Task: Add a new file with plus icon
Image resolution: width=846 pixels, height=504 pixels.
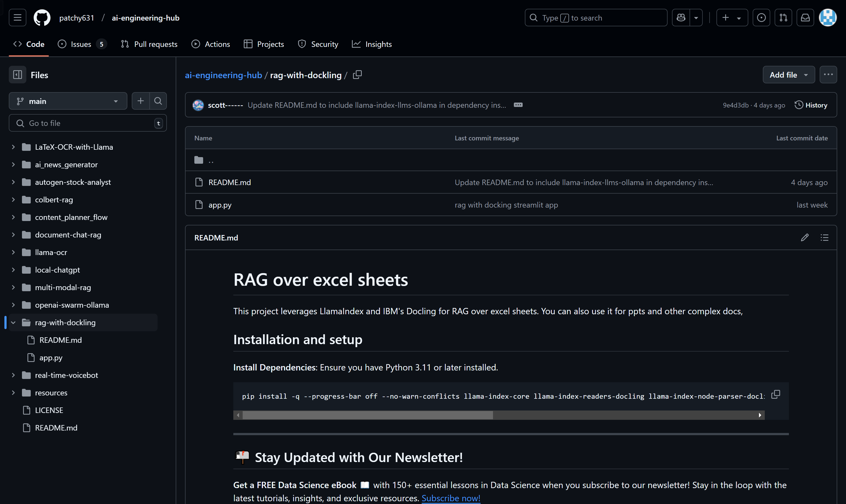Action: coord(140,101)
